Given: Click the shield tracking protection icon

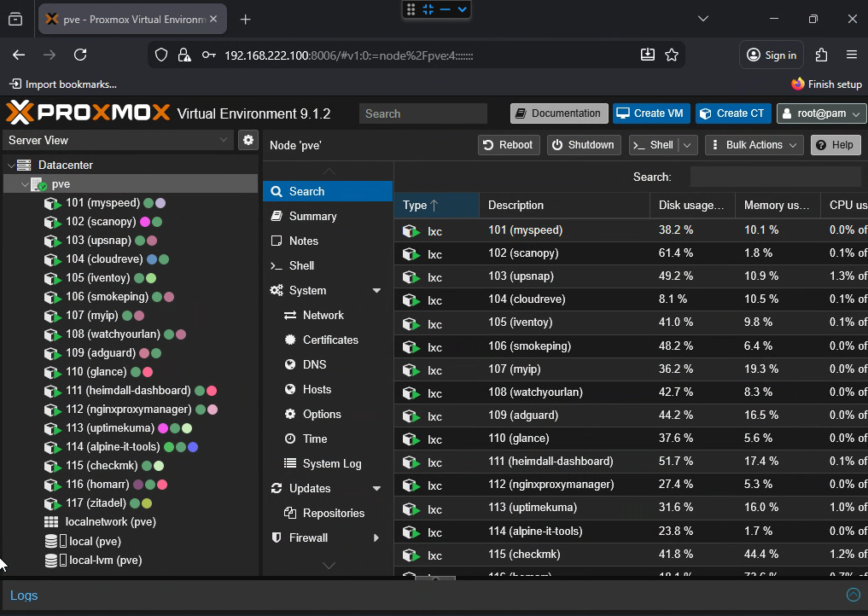Looking at the screenshot, I should [161, 55].
